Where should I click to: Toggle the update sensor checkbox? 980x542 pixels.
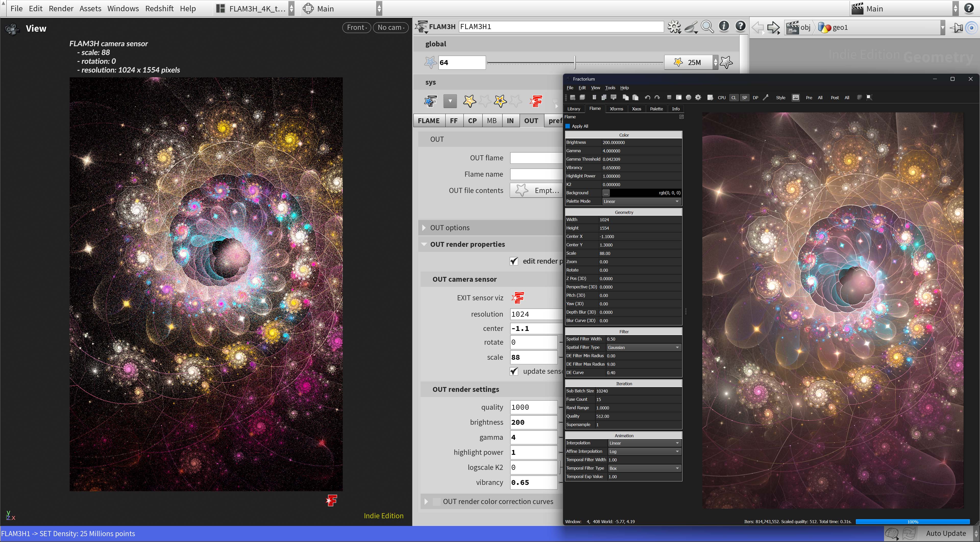(513, 371)
